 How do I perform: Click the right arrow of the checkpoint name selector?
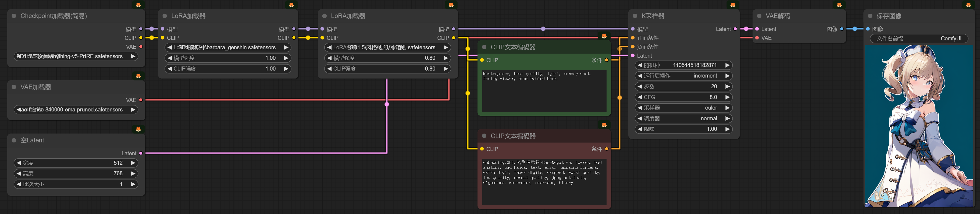tap(133, 56)
